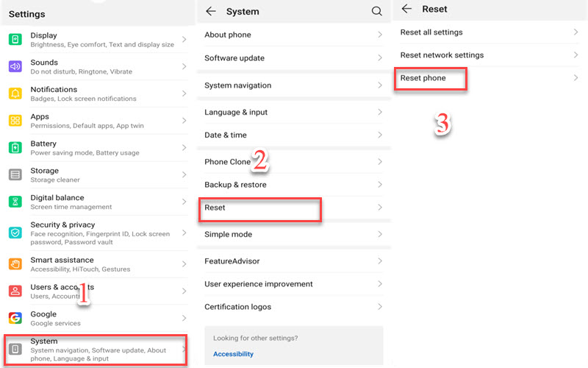Tap the Google services icon
This screenshot has width=588, height=368.
click(x=15, y=318)
